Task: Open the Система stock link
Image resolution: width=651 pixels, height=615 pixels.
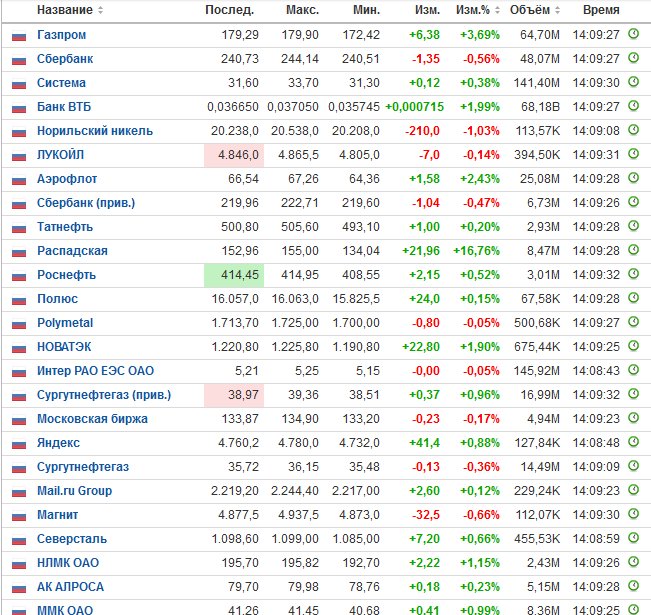Action: coord(61,83)
